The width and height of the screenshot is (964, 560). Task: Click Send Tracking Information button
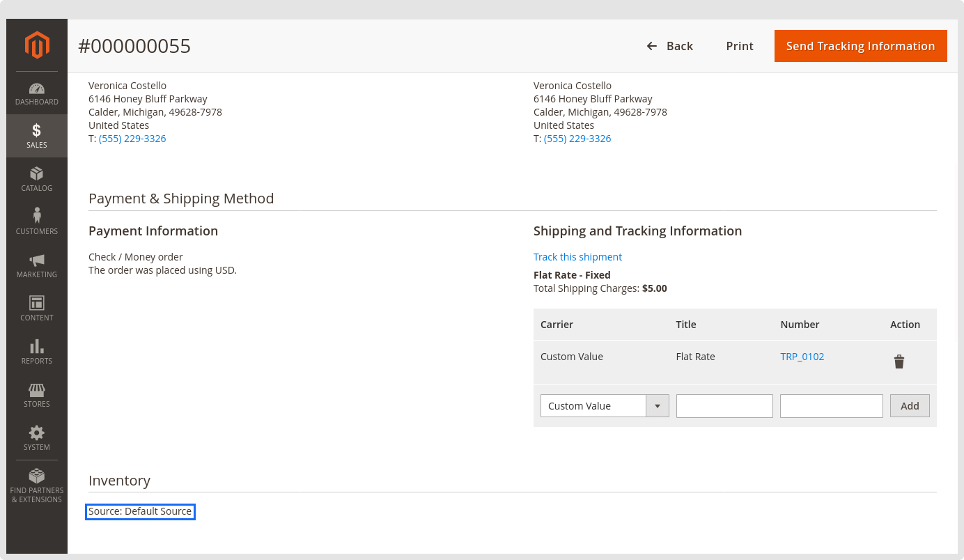point(860,46)
